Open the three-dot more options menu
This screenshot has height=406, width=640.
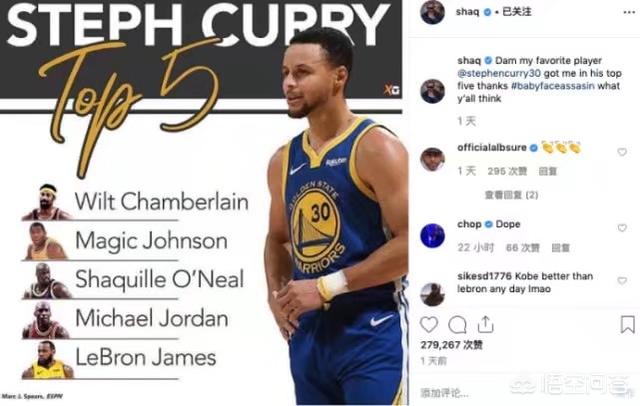click(629, 12)
